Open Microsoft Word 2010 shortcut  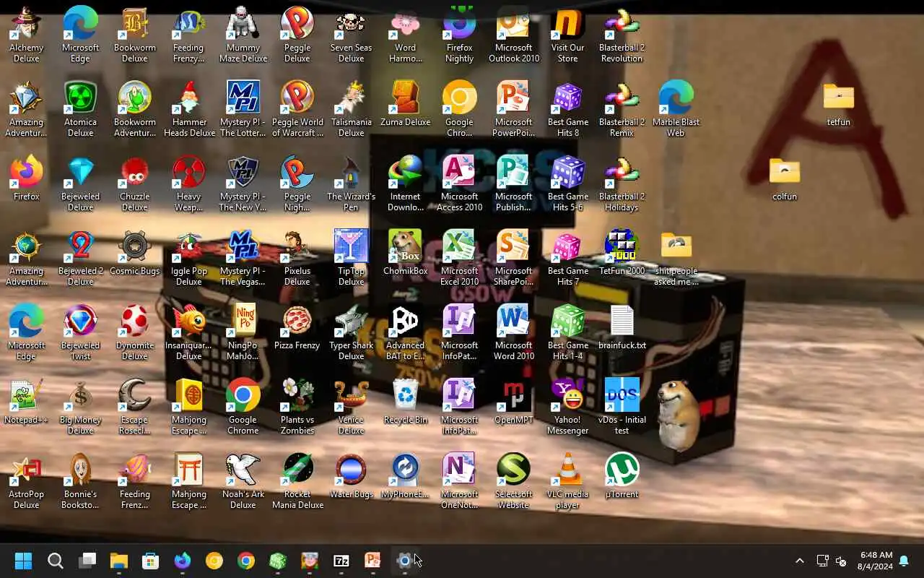[x=514, y=332]
